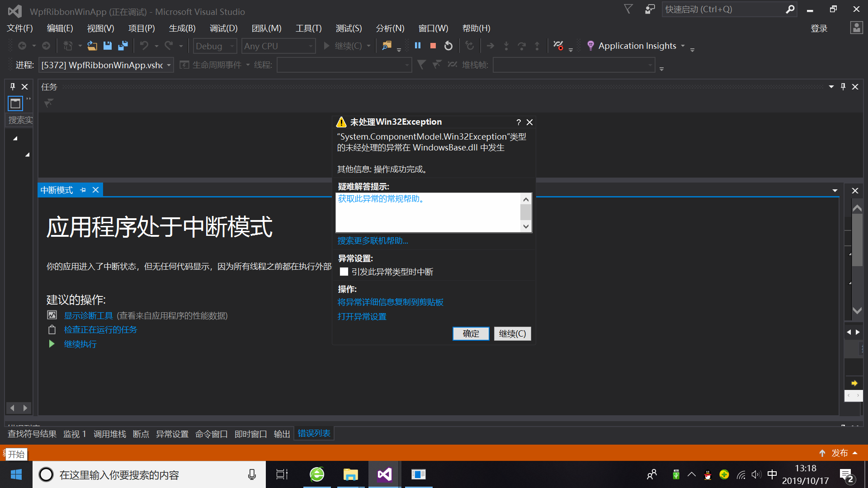Expand the 线程 thread combo box
This screenshot has height=488, width=868.
click(x=406, y=65)
